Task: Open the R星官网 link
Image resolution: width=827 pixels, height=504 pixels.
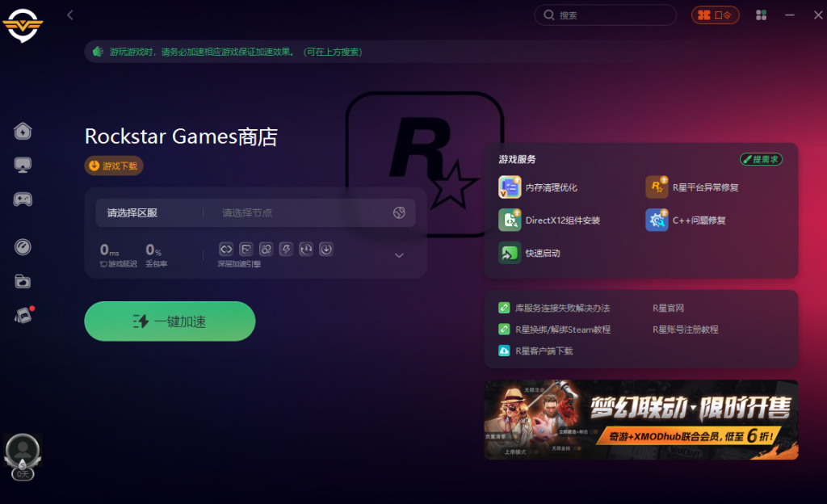Action: [668, 308]
